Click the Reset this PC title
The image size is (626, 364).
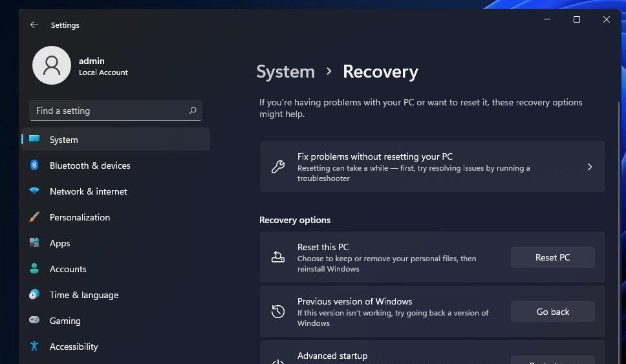coord(323,247)
